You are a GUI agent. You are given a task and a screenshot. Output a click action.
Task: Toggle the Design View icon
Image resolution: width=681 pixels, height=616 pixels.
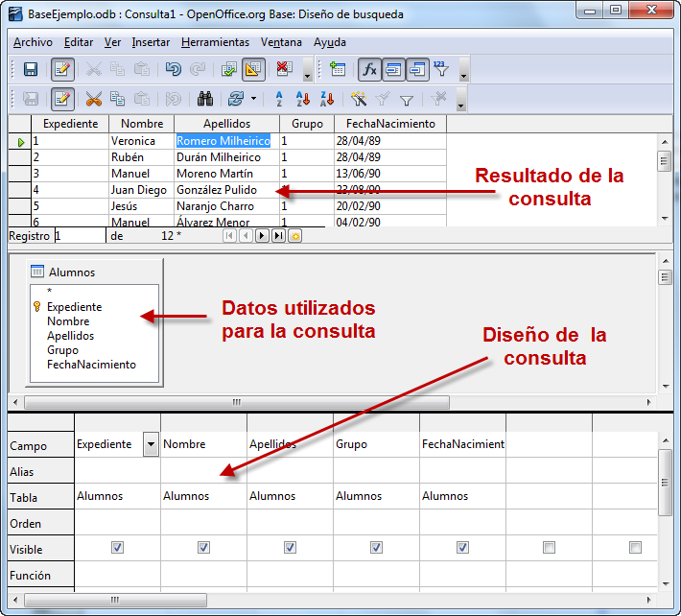pos(253,69)
